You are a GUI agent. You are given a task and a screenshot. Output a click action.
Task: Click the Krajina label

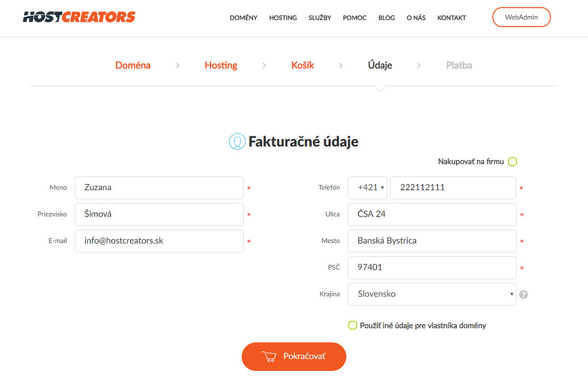[x=329, y=294]
